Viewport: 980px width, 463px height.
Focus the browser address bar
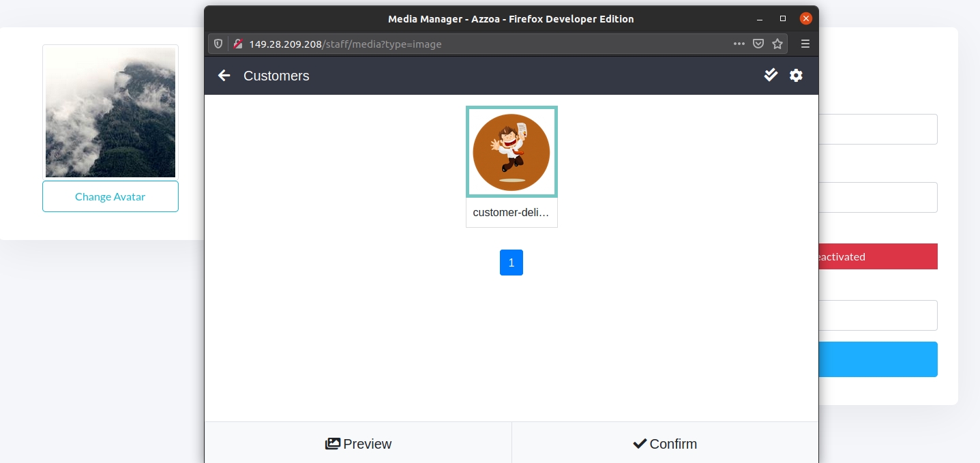477,44
